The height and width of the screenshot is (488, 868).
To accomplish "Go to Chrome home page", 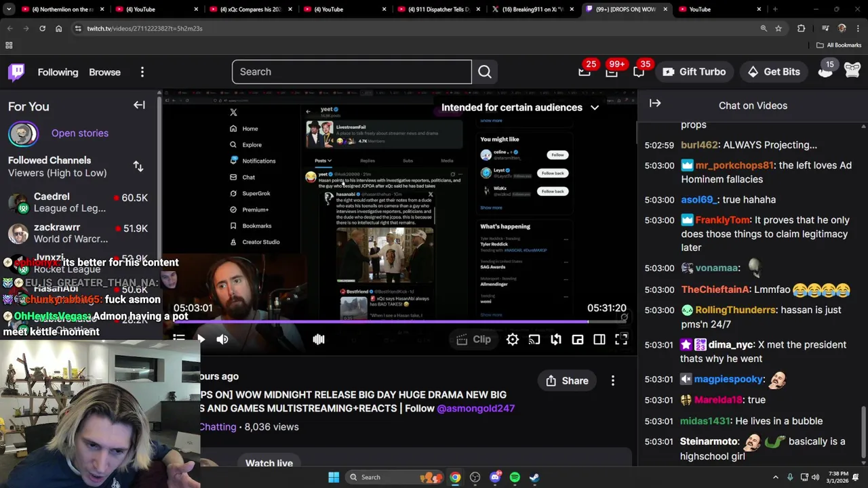I will (58, 28).
